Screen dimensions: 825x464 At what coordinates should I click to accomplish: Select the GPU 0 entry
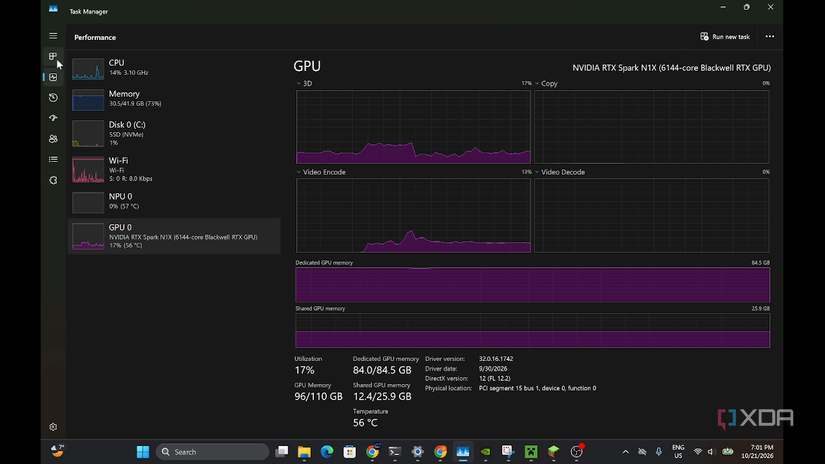point(174,236)
